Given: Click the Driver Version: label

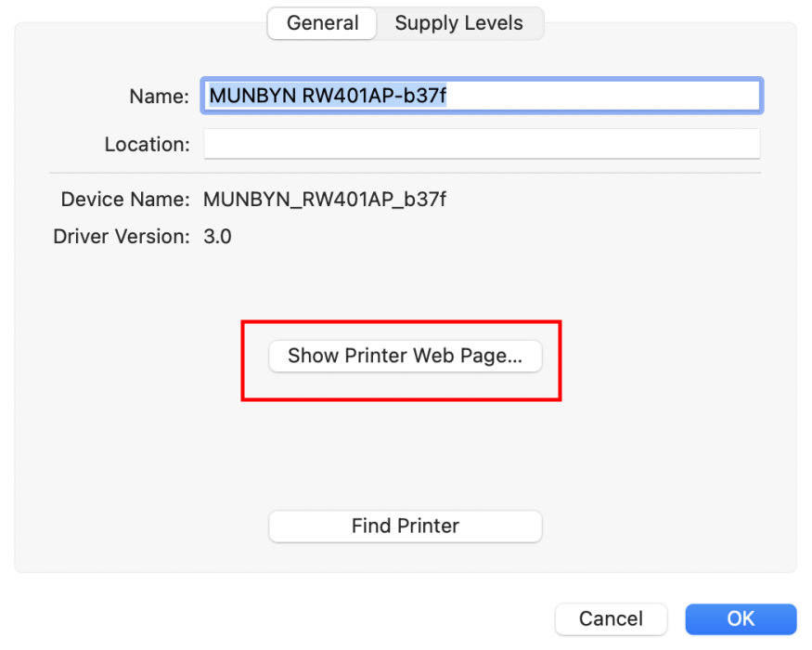Looking at the screenshot, I should pyautogui.click(x=122, y=237).
